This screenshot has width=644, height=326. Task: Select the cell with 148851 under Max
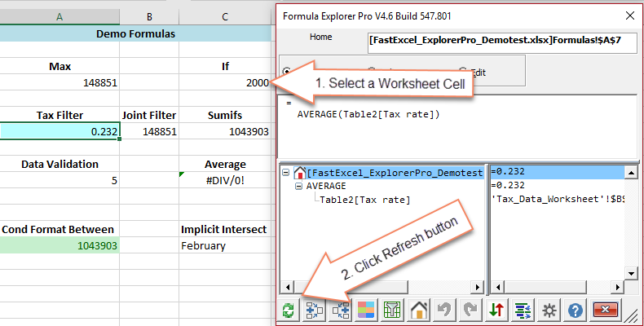tap(60, 82)
